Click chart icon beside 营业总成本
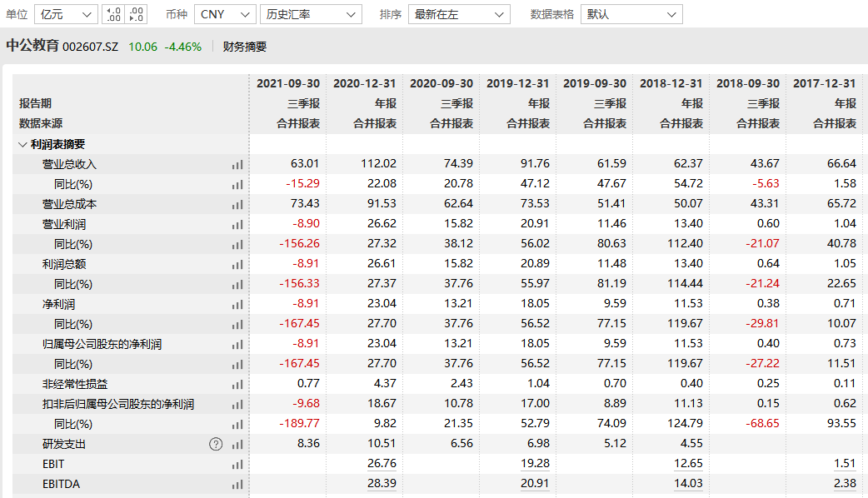The height and width of the screenshot is (498, 868). [238, 204]
